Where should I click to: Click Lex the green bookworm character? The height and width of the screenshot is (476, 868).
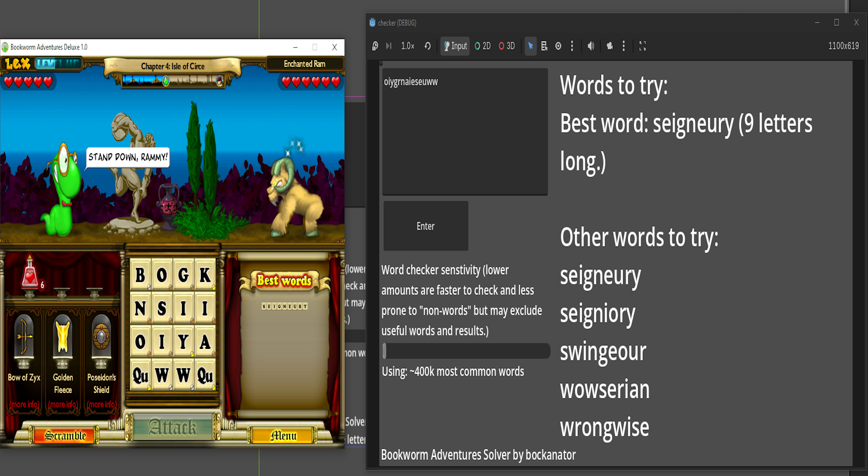click(62, 190)
